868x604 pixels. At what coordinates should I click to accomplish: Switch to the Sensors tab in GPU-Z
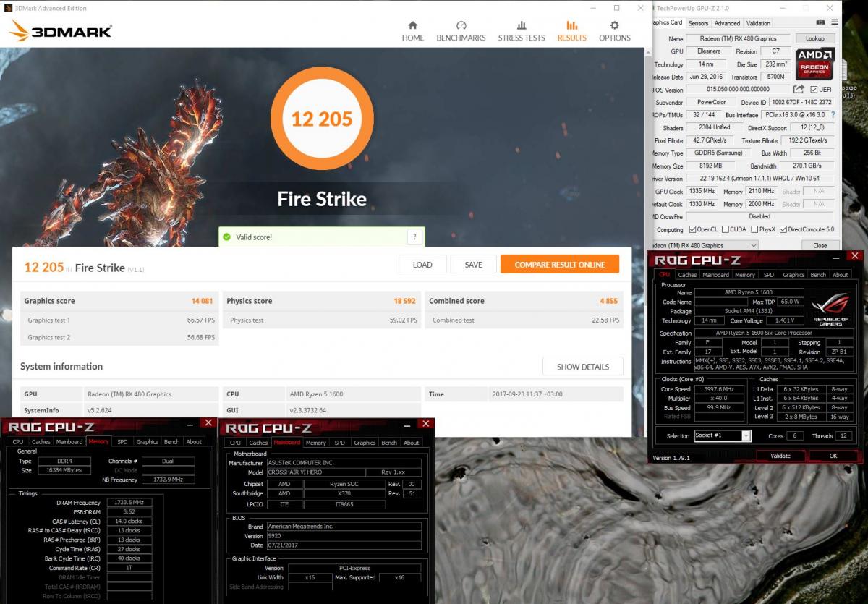[698, 23]
